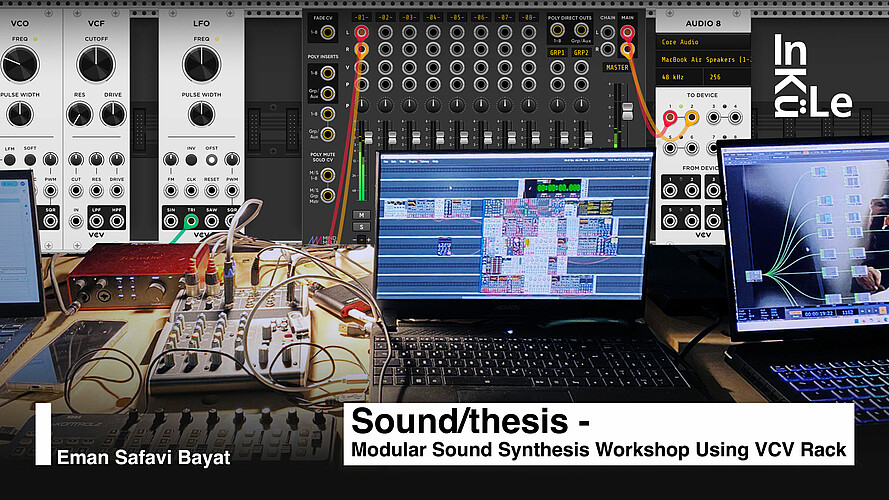
Task: Click the GRP2 pan knob
Action: [581, 105]
